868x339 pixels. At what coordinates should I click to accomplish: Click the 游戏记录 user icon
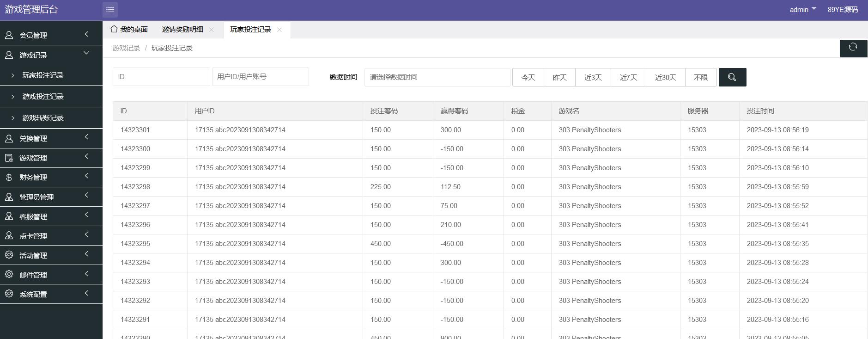click(x=9, y=55)
